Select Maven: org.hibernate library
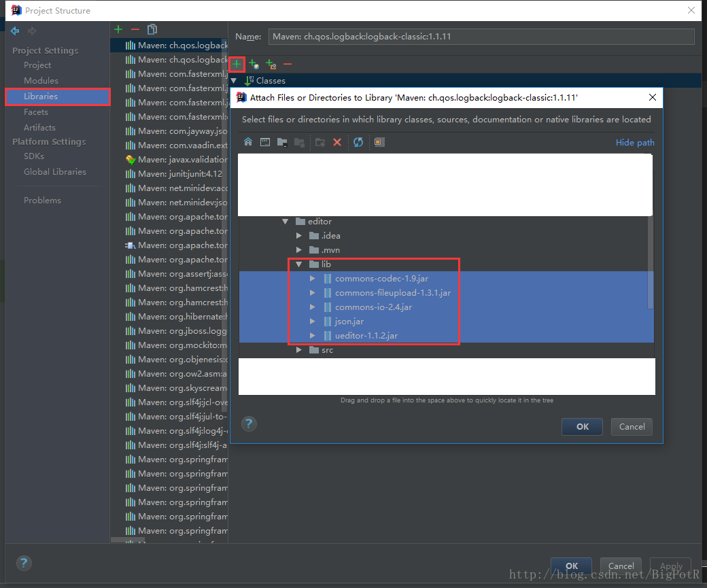The height and width of the screenshot is (588, 707). (x=169, y=317)
